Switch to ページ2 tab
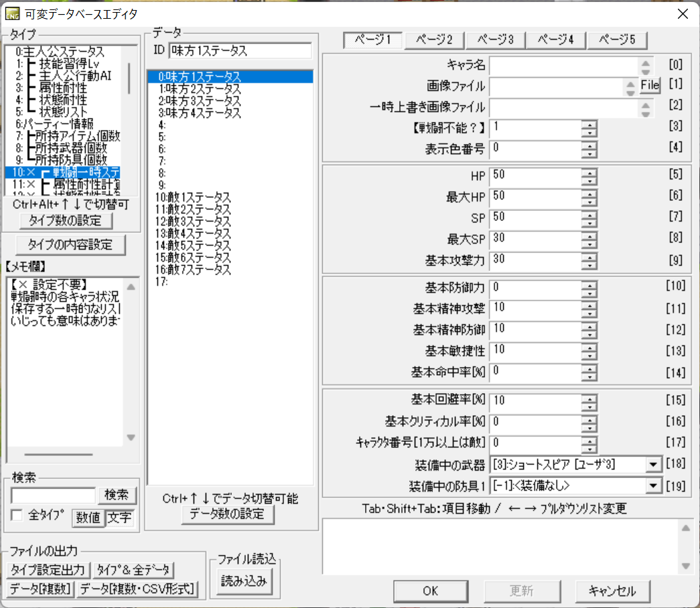The height and width of the screenshot is (608, 700). pyautogui.click(x=434, y=40)
